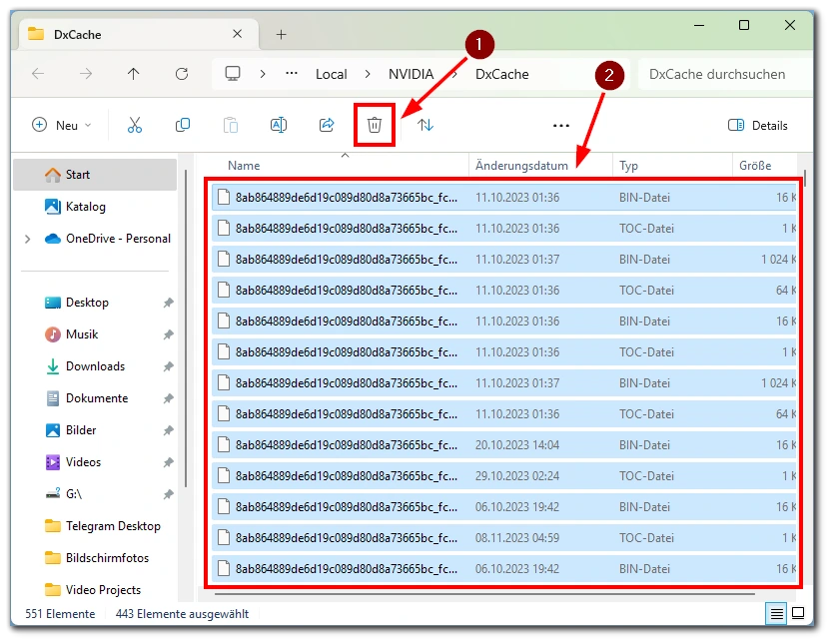Show hidden breadcrumb path ellipsis
The image size is (832, 644).
point(292,73)
